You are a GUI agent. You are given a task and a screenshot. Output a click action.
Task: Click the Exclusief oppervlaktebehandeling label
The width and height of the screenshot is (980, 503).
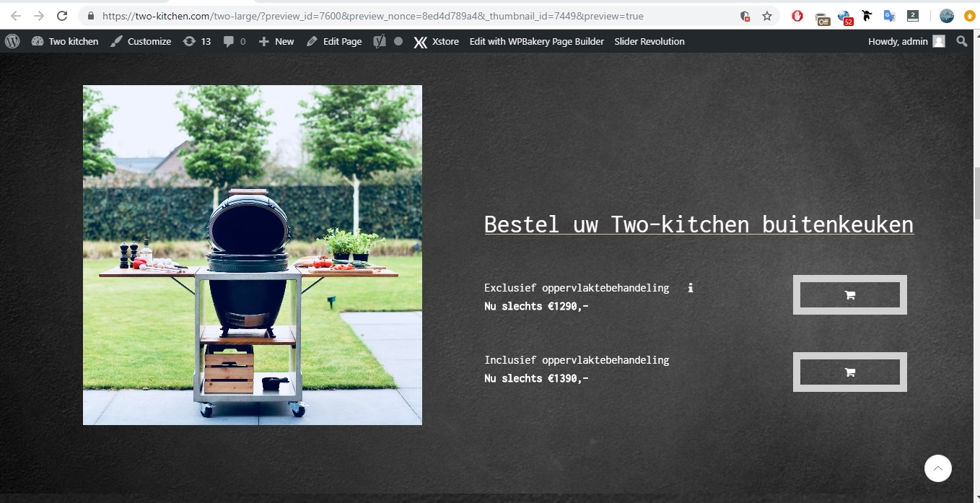click(577, 288)
